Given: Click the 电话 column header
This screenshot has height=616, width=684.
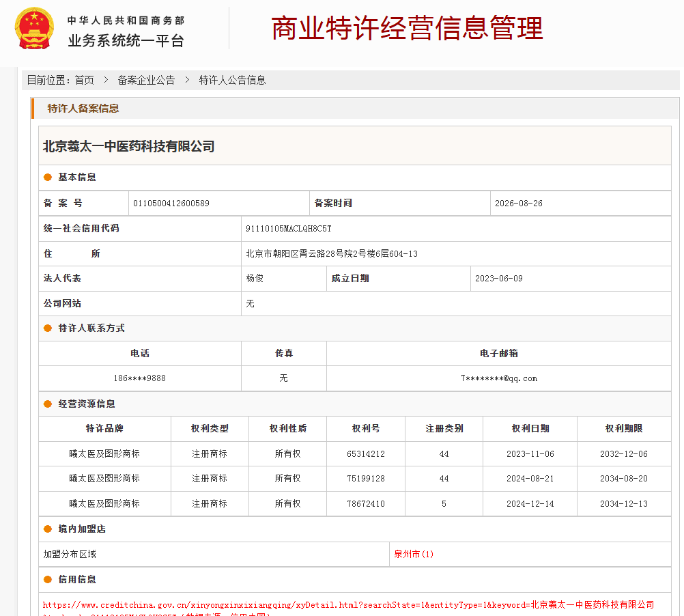Looking at the screenshot, I should click(x=139, y=353).
